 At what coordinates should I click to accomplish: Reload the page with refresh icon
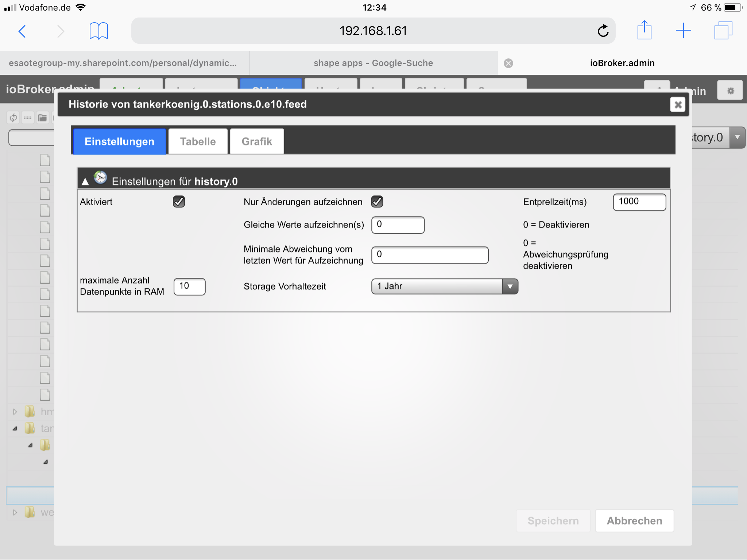pos(603,31)
